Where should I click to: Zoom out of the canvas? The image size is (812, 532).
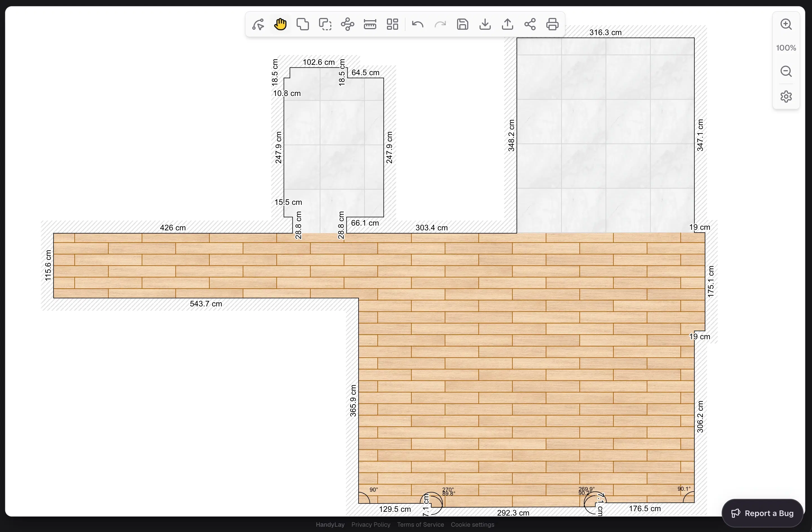tap(786, 71)
